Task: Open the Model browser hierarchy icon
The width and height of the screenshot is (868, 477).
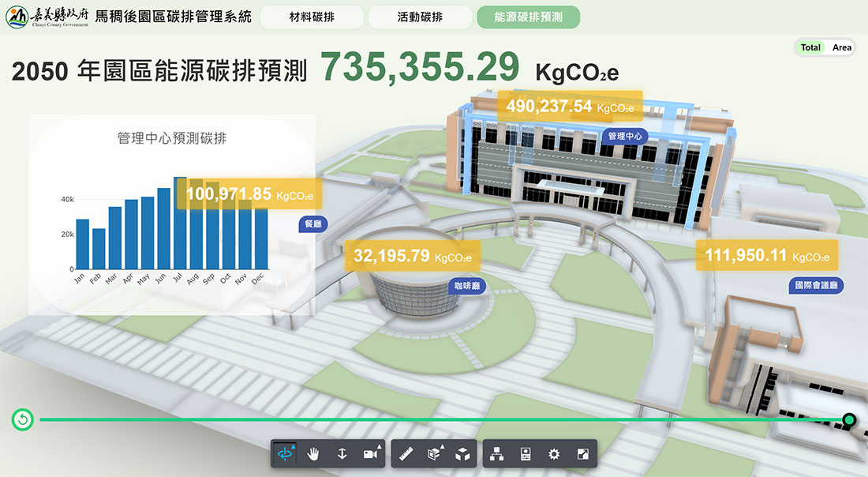Action: tap(496, 454)
